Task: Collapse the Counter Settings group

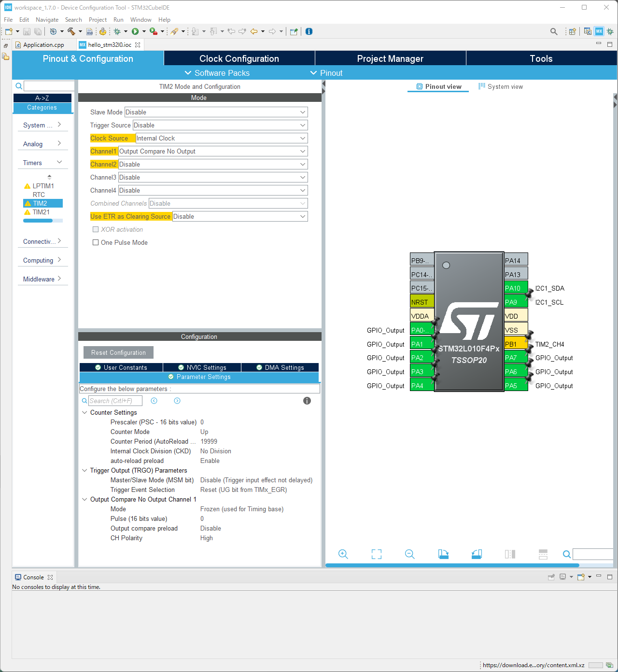Action: click(x=84, y=412)
